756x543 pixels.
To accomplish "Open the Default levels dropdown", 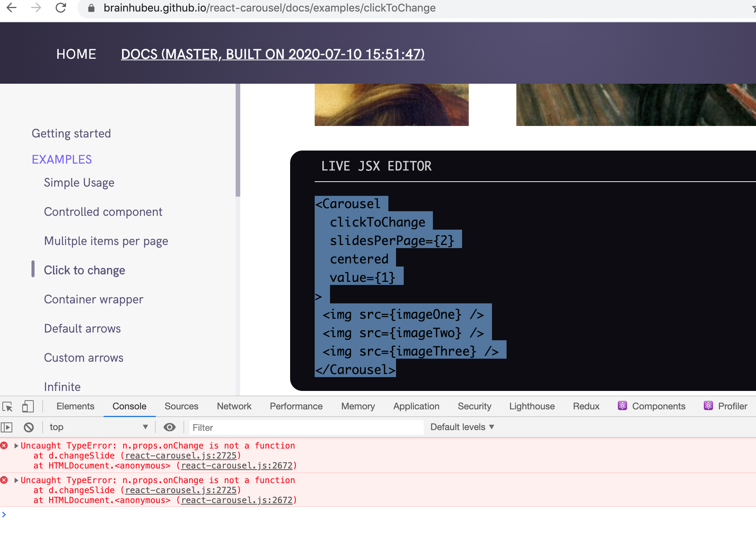I will (461, 427).
